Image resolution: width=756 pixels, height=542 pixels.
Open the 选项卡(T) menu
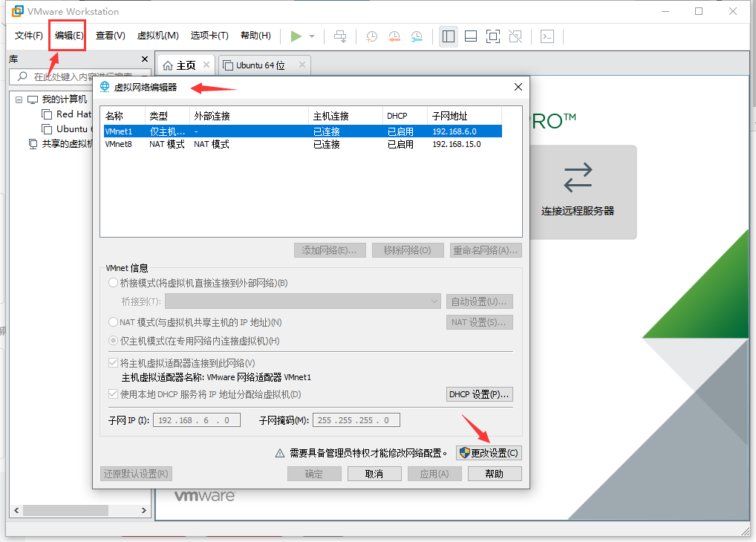[209, 36]
